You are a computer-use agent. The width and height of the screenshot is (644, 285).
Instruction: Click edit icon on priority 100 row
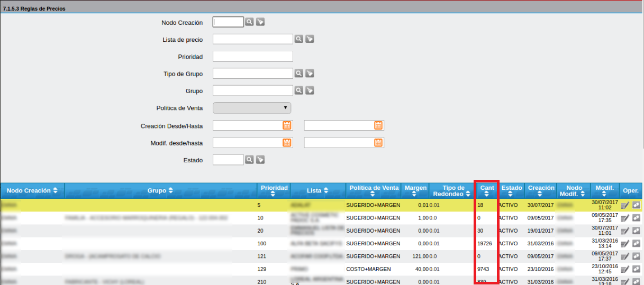625,244
